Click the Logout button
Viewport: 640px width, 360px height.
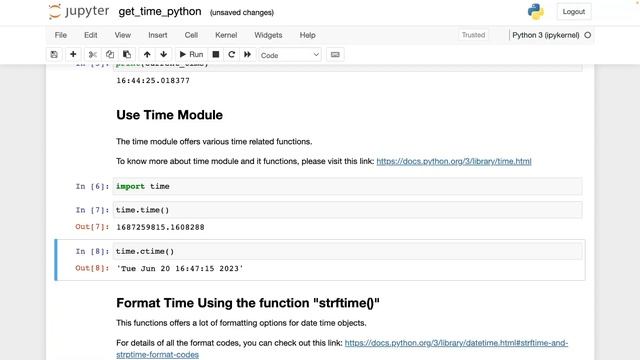coord(574,11)
